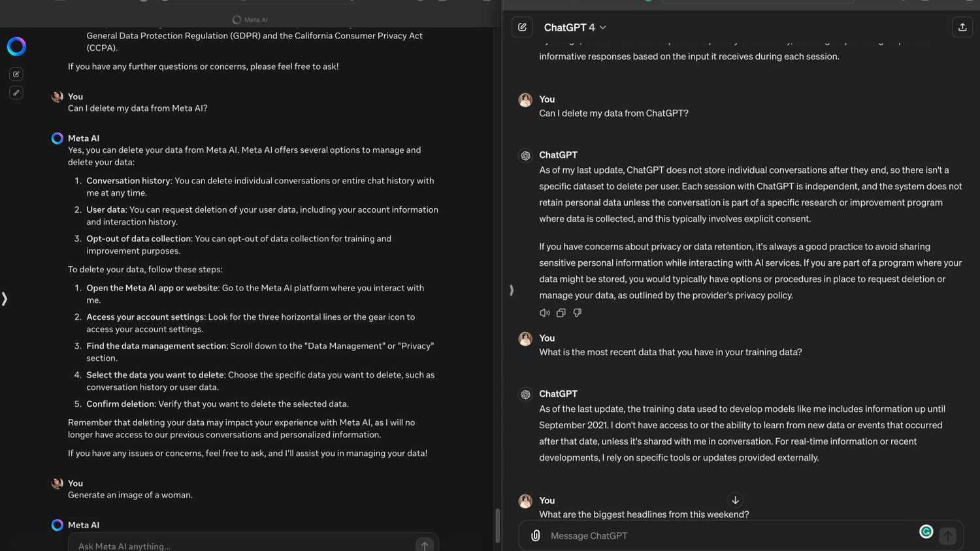
Task: Jump to the latest ChatGPT message
Action: [x=735, y=500]
